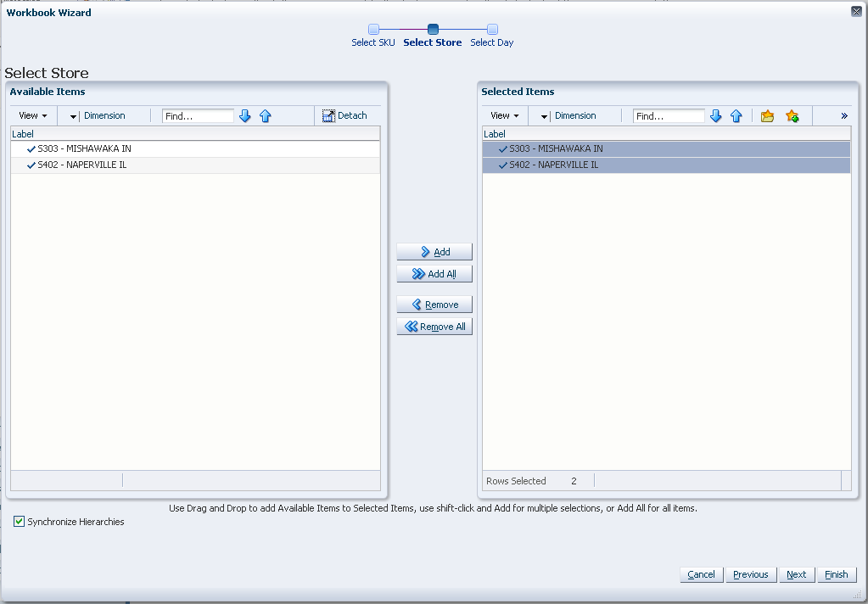Viewport: 868px width, 604px height.
Task: Click Label column header in Selected Items
Action: (x=667, y=134)
